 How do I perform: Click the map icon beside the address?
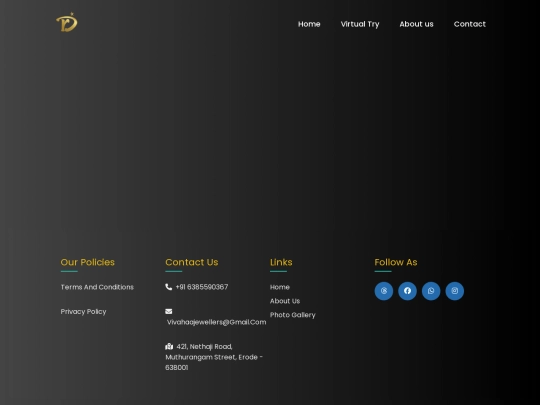169,346
